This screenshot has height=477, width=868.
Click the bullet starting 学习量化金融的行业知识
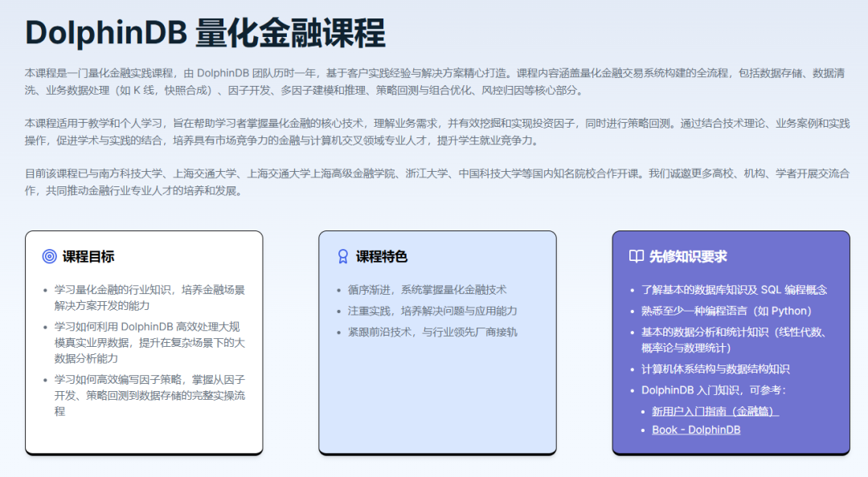point(149,298)
